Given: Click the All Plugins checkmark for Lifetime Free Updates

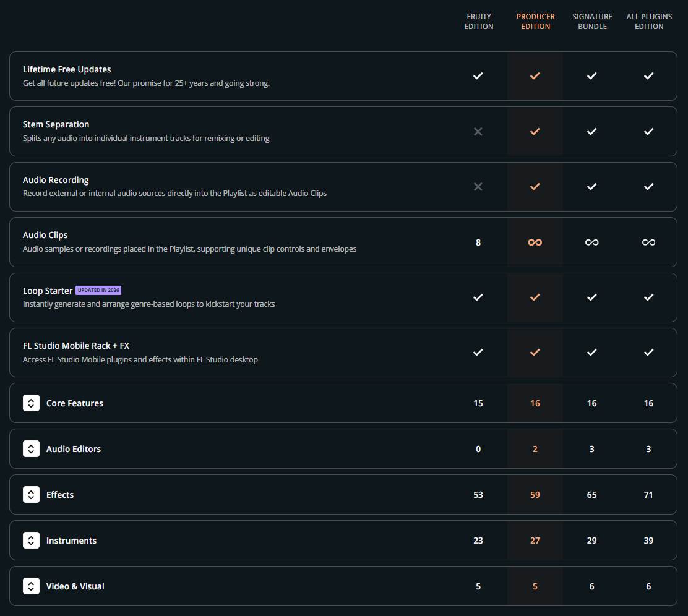Looking at the screenshot, I should coord(648,76).
